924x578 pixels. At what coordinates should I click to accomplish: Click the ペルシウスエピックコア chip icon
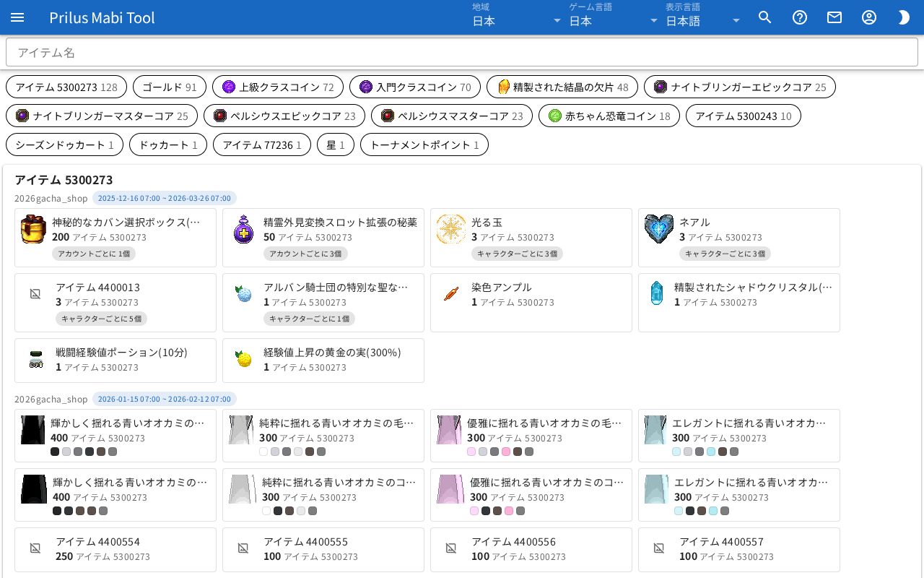click(220, 116)
